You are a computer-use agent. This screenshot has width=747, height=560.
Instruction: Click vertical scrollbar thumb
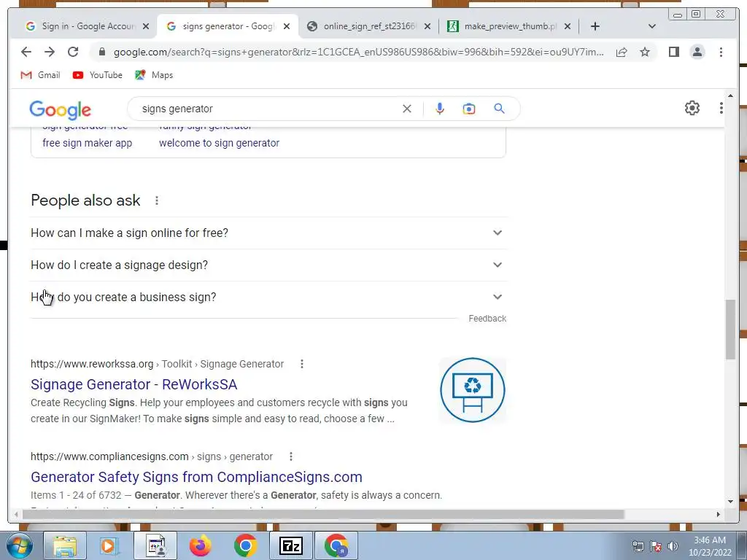click(730, 329)
